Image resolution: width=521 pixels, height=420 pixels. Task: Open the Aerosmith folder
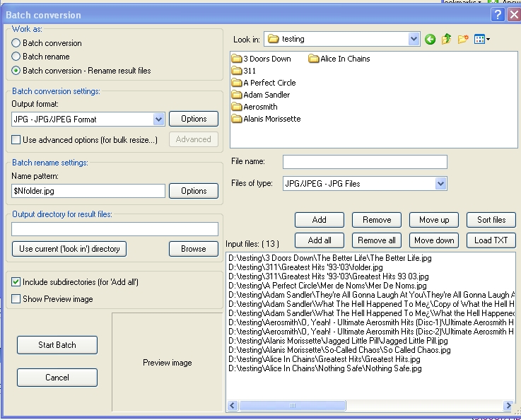[x=254, y=107]
